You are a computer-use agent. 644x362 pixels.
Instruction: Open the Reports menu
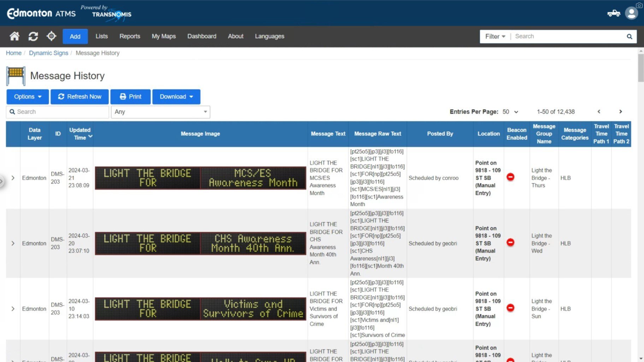click(130, 36)
